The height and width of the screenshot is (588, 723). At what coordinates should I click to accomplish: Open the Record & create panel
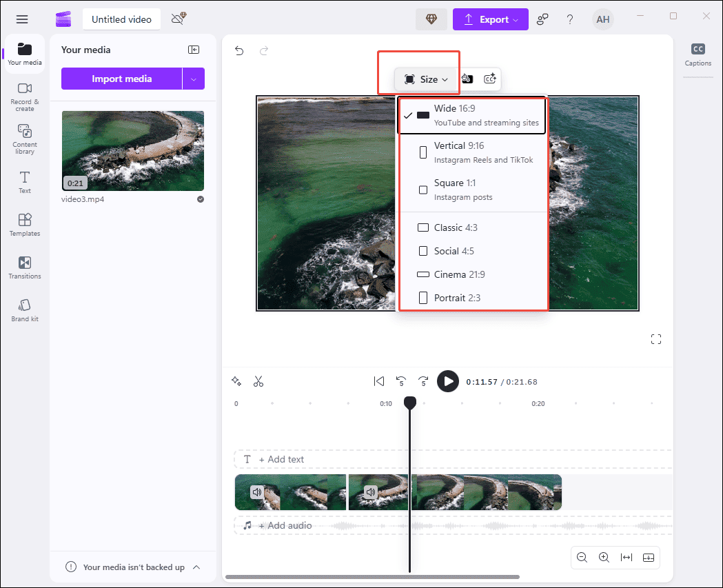coord(25,94)
